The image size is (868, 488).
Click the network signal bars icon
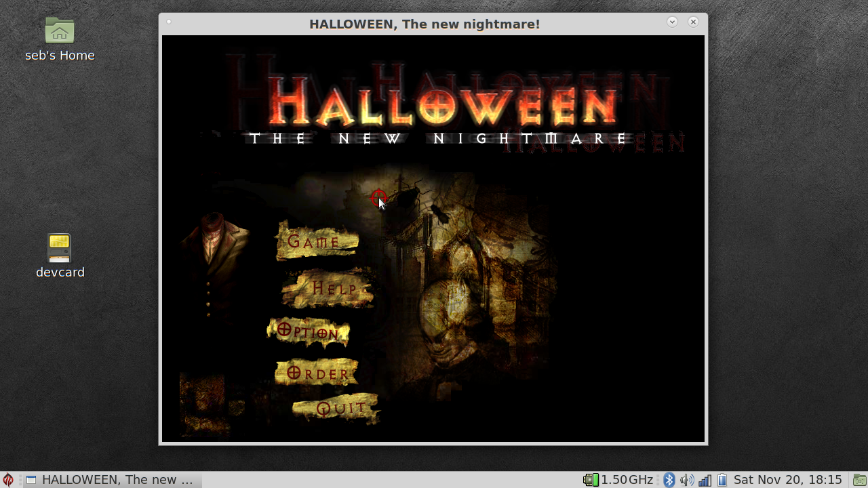pos(705,480)
